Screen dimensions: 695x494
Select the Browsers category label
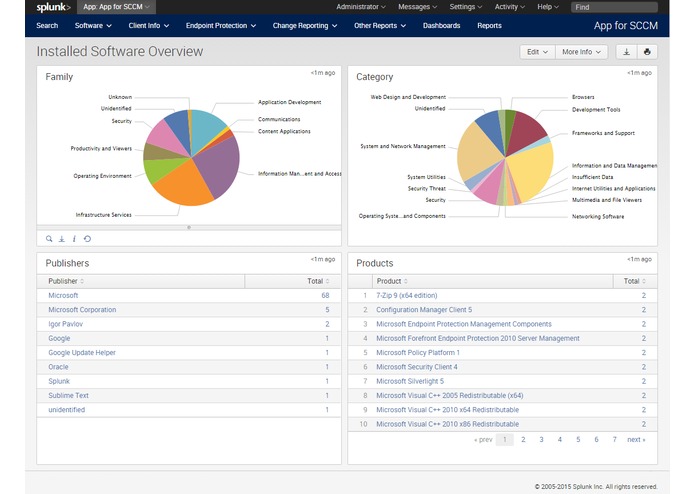point(583,97)
